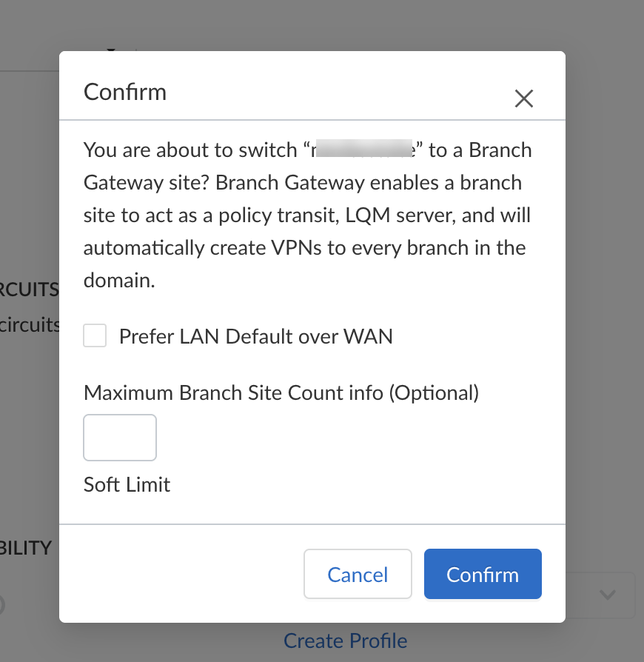Viewport: 644px width, 662px height.
Task: Click the 'Soft Limit' label
Action: tap(127, 484)
